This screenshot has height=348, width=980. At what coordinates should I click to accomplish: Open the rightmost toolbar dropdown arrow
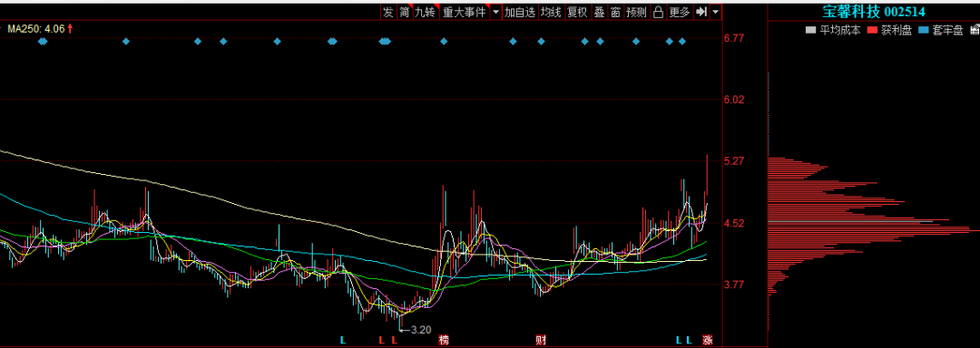(x=716, y=12)
